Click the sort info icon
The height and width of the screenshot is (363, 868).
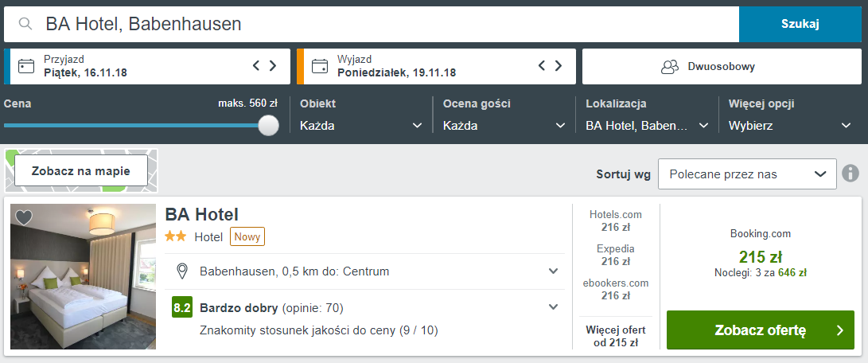pyautogui.click(x=850, y=174)
